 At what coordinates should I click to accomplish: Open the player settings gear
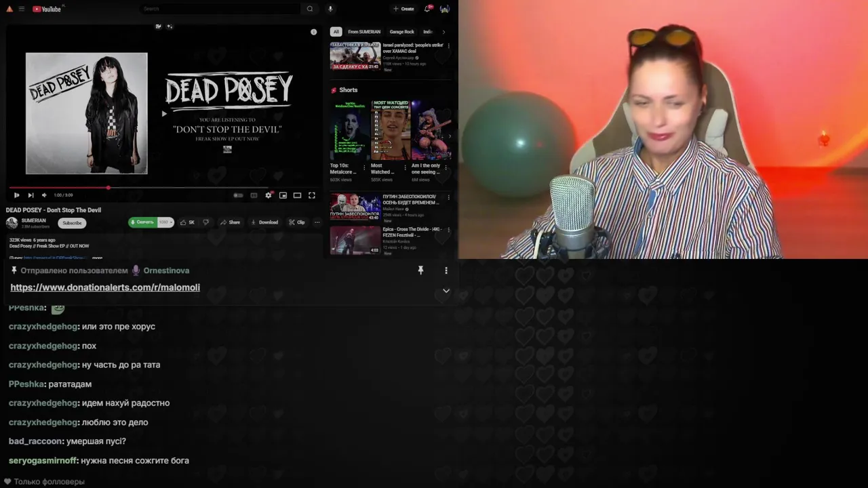click(269, 195)
